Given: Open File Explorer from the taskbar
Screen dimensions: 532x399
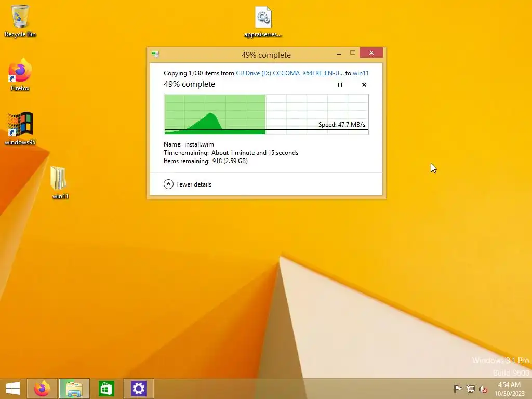Looking at the screenshot, I should (x=74, y=389).
